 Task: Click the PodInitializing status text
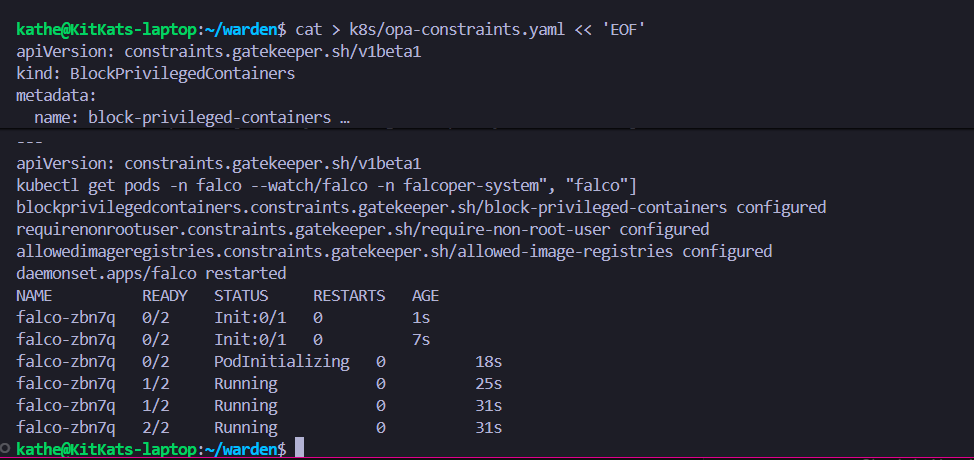coord(281,362)
